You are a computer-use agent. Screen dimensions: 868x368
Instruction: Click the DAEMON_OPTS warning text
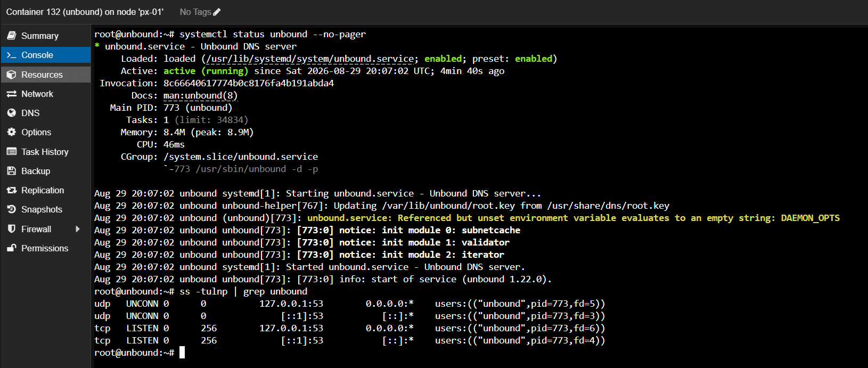coord(574,218)
